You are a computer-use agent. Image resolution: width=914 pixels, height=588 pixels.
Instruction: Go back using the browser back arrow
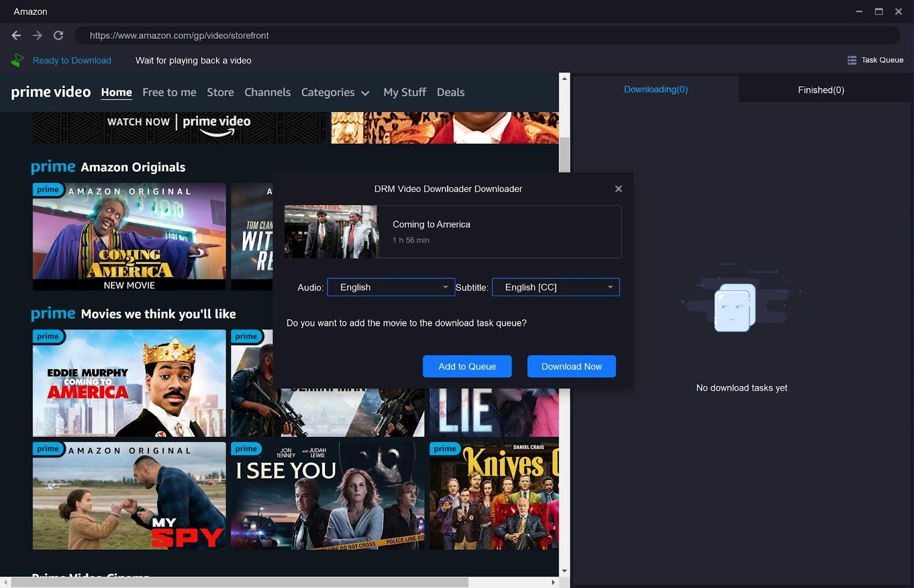[x=17, y=35]
